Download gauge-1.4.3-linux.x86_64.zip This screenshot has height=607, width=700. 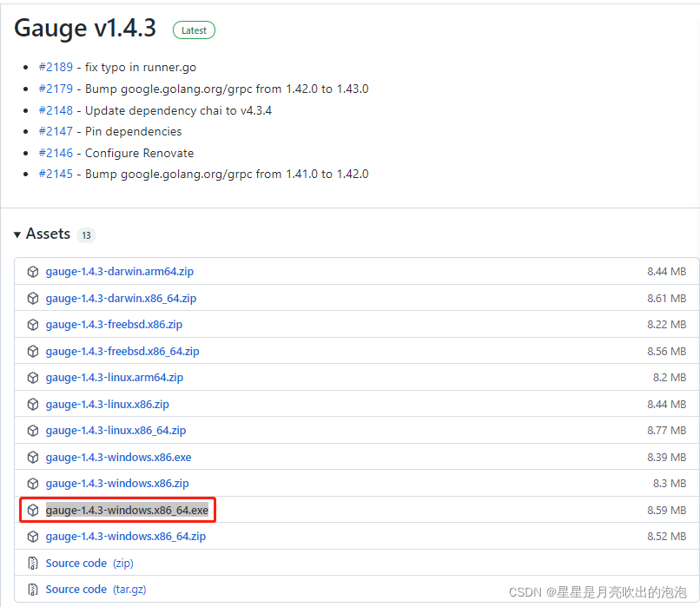pyautogui.click(x=116, y=431)
